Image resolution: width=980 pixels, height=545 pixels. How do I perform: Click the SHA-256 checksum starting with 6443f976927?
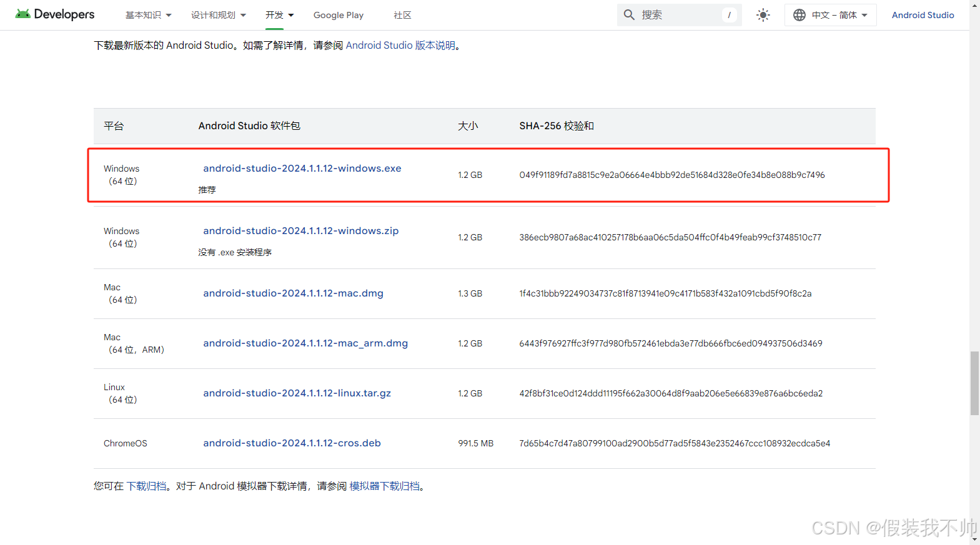[671, 343]
